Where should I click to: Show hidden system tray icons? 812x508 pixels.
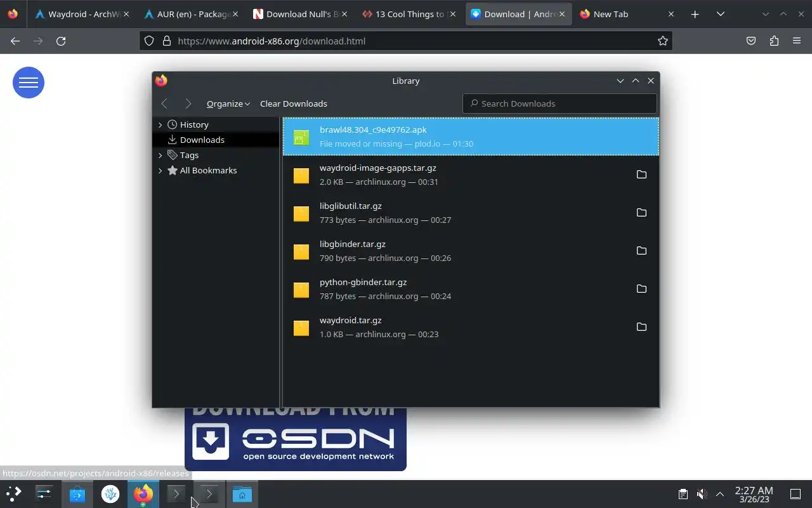(720, 494)
